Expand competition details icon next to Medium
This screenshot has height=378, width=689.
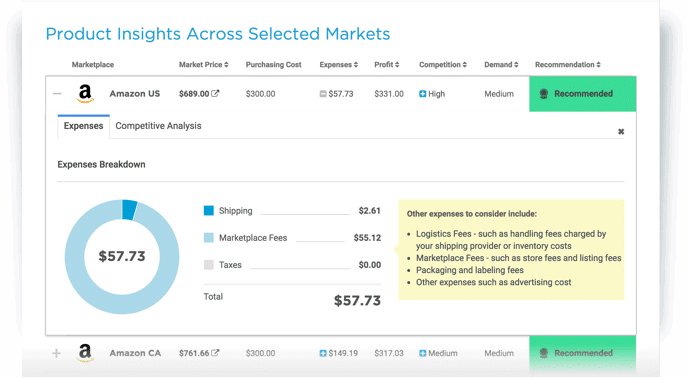pos(423,353)
